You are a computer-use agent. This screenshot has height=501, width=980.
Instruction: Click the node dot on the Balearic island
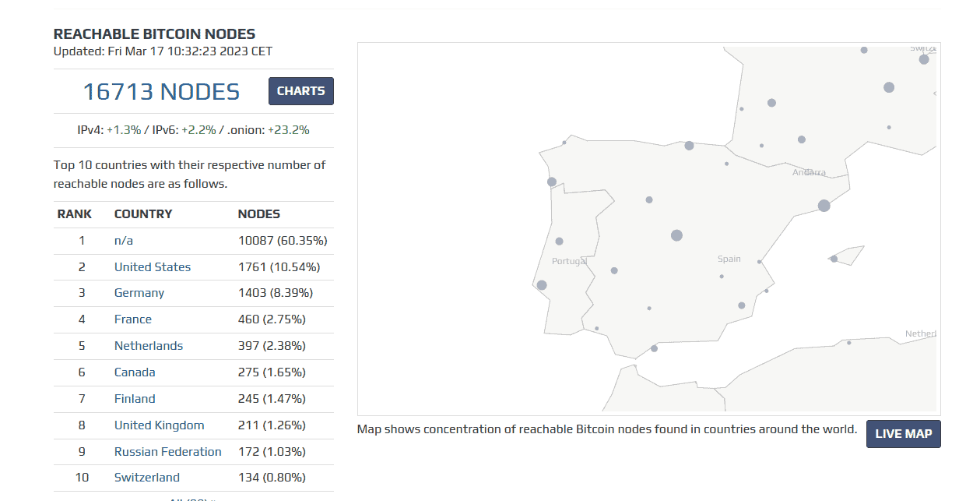pos(834,259)
